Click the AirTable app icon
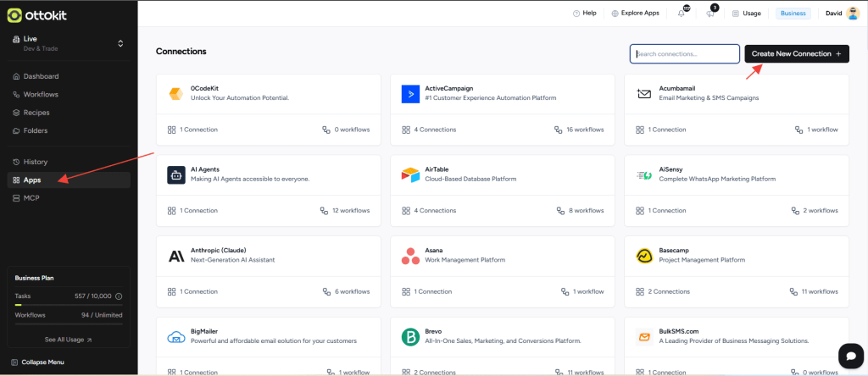The width and height of the screenshot is (868, 376). (411, 174)
